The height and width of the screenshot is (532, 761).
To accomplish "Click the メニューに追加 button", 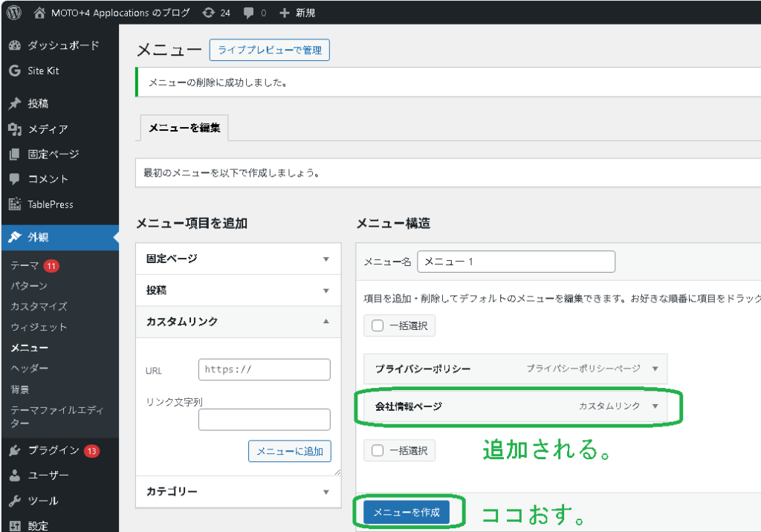I will (x=290, y=451).
